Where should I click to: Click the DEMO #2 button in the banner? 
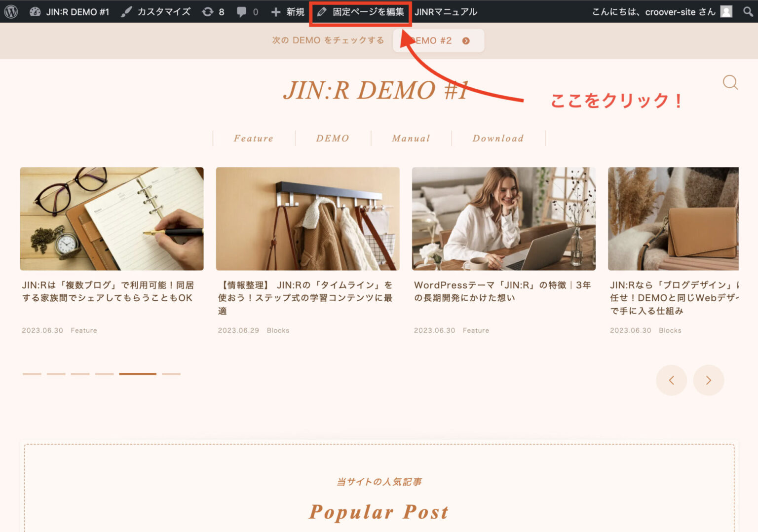tap(437, 40)
